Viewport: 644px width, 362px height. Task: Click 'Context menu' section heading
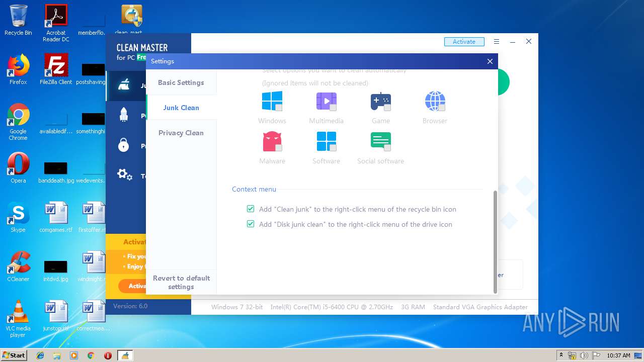[254, 189]
